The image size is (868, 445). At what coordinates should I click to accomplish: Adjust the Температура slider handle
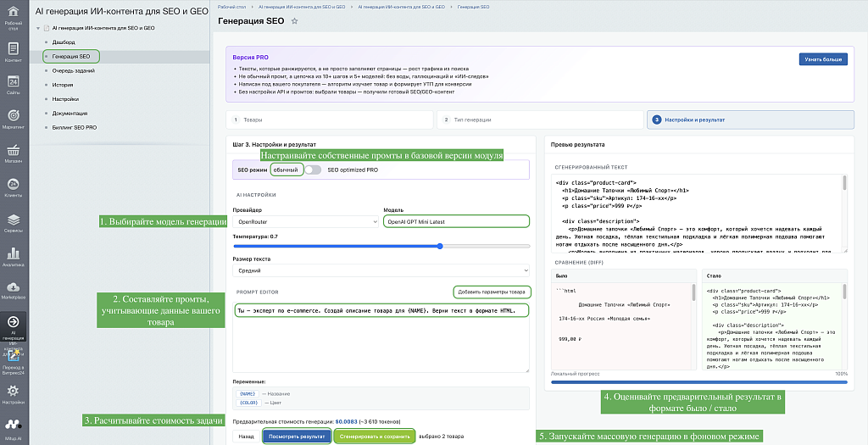pyautogui.click(x=440, y=246)
